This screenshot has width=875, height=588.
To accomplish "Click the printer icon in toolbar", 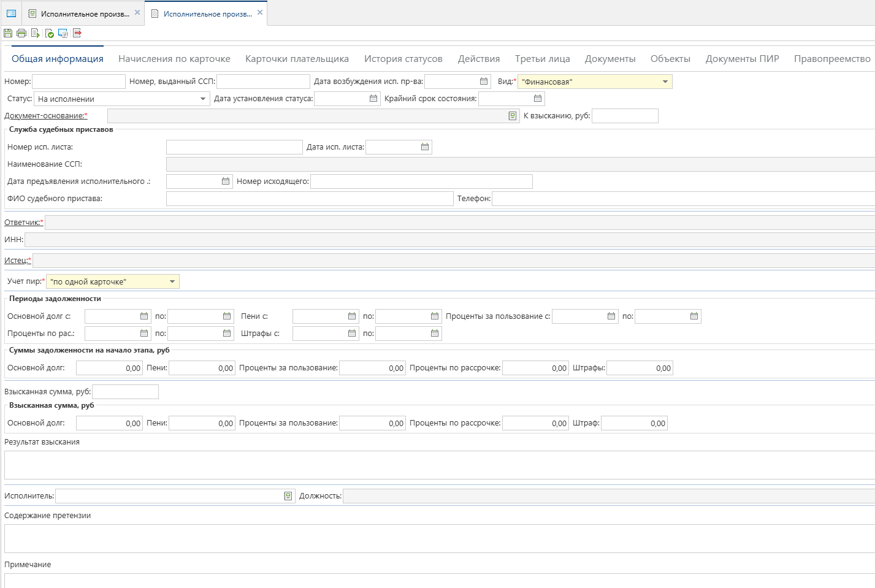I will [21, 33].
